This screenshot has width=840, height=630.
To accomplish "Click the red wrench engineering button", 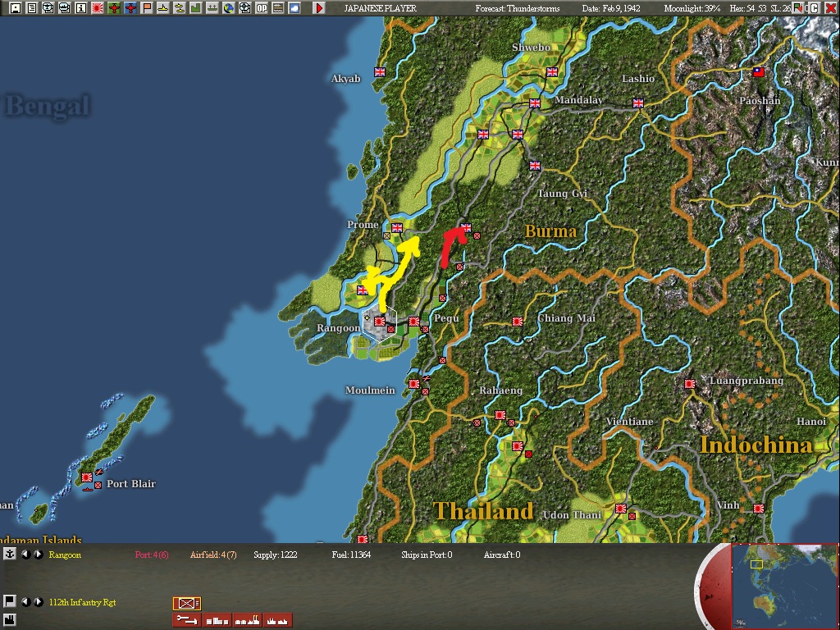I will [187, 620].
